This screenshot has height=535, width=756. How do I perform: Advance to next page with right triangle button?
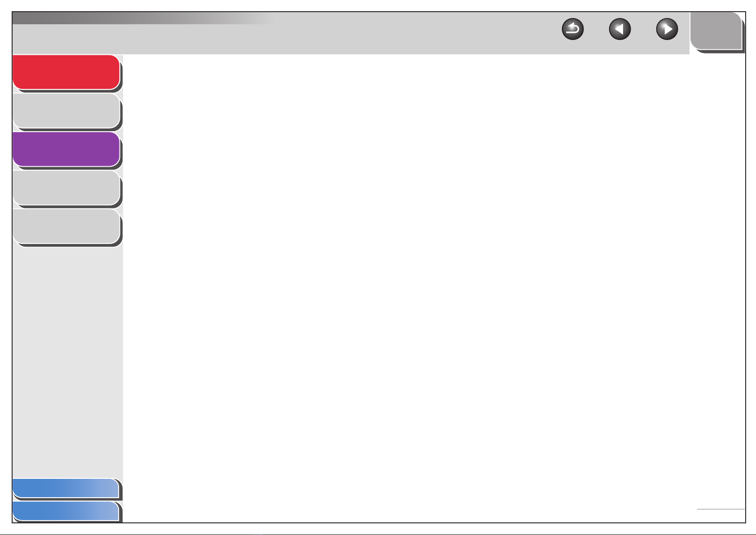click(x=667, y=30)
